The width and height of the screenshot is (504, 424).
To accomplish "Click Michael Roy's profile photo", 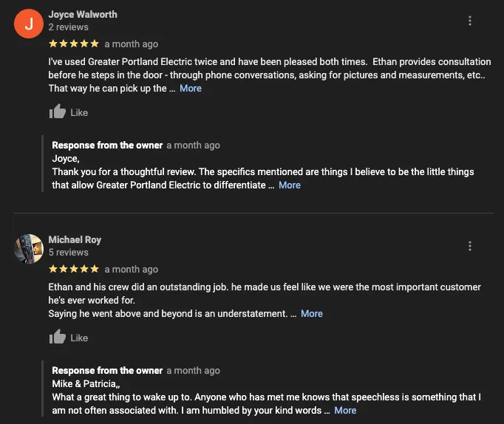I will click(x=29, y=249).
